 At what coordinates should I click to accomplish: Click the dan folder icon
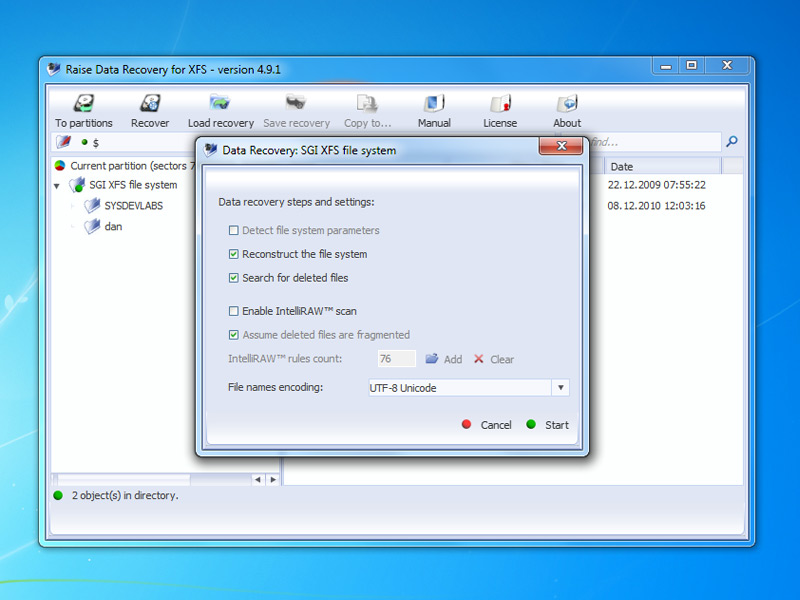click(92, 226)
